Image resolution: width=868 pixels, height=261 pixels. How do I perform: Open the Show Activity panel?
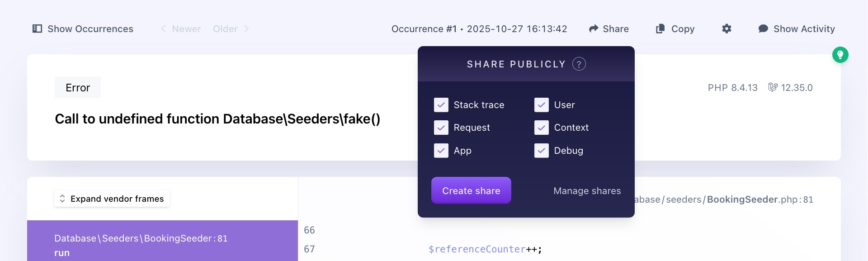(x=804, y=28)
